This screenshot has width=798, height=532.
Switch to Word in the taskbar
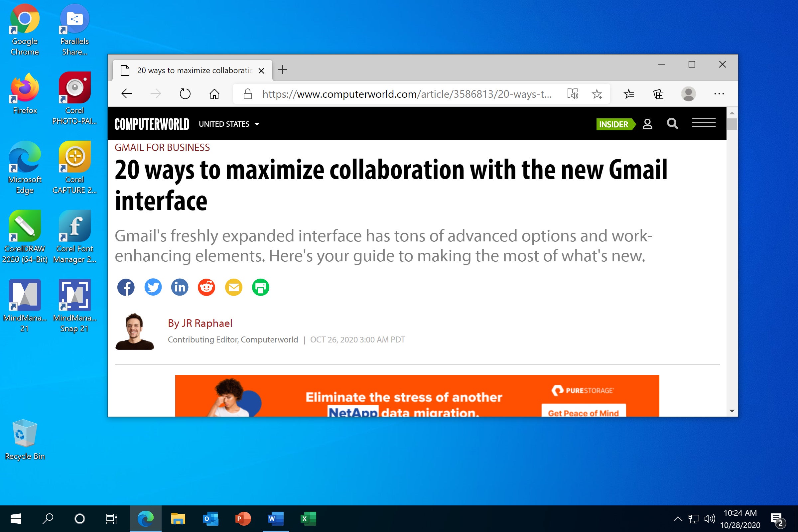(276, 518)
